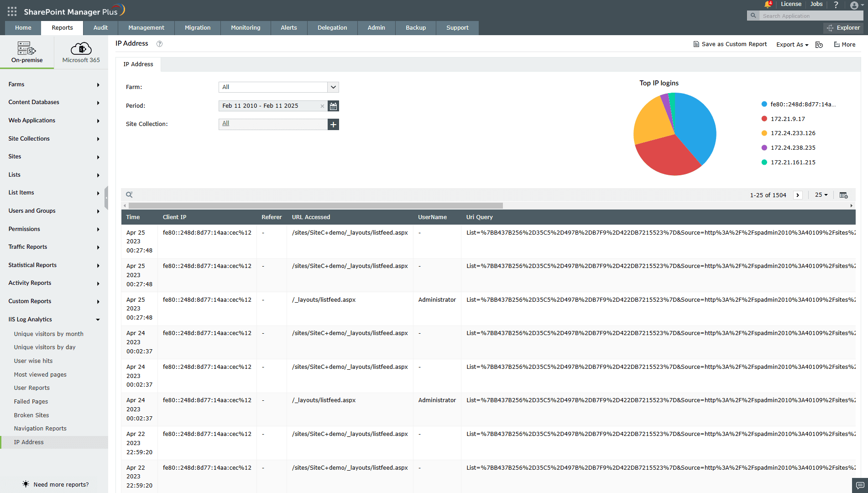The image size is (868, 493).
Task: Open the More options menu
Action: pos(845,45)
